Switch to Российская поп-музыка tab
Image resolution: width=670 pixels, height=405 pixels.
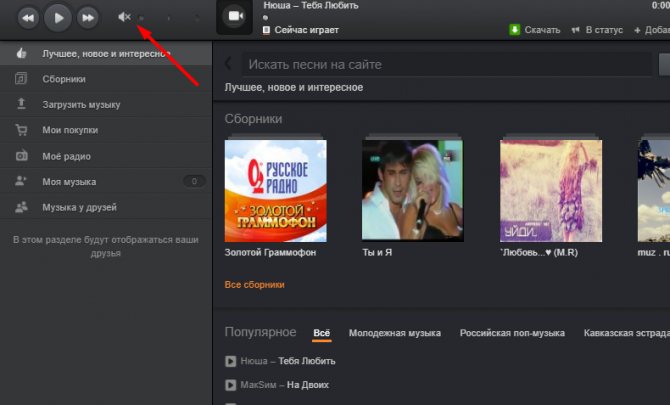coord(512,333)
